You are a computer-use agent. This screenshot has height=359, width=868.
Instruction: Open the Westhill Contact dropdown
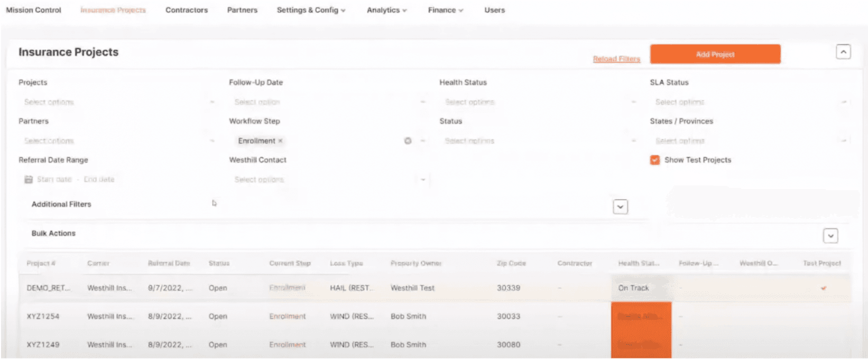coord(328,179)
